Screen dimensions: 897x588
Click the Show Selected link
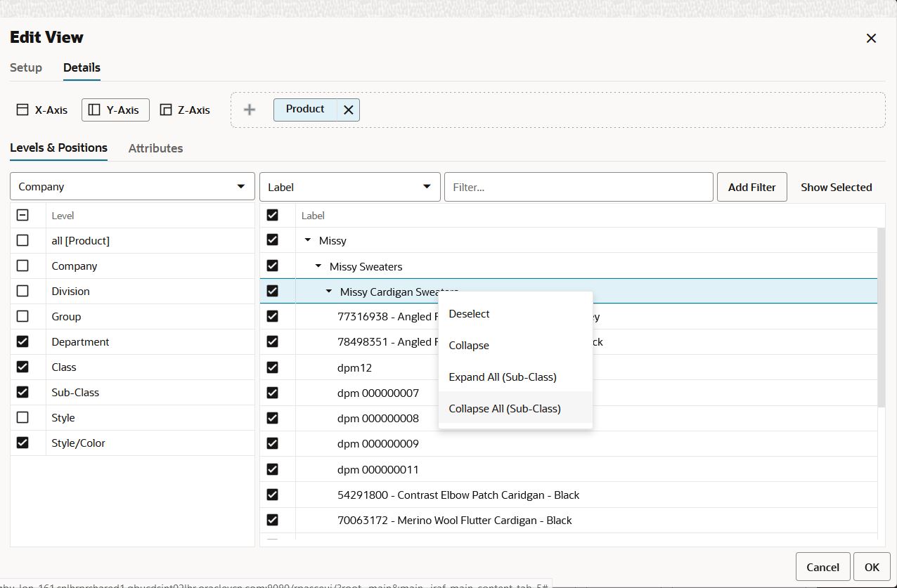[x=836, y=187]
